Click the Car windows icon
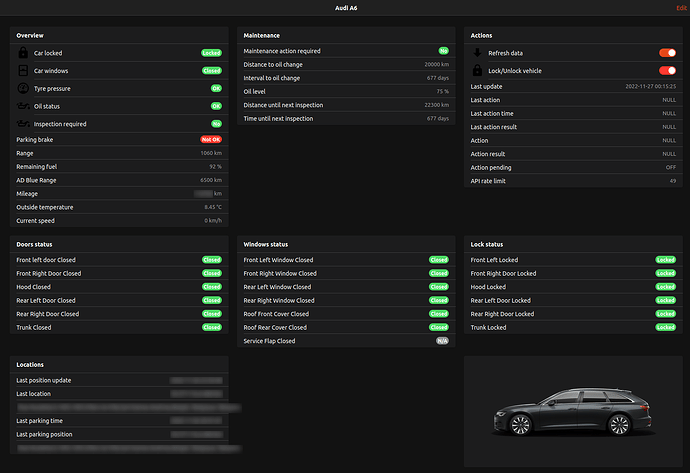The image size is (690, 473). 24,71
